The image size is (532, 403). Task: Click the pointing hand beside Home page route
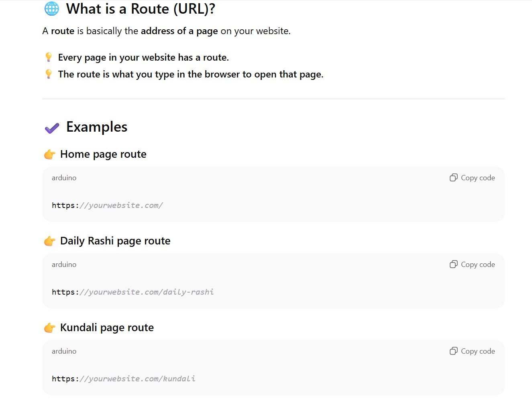click(x=50, y=154)
